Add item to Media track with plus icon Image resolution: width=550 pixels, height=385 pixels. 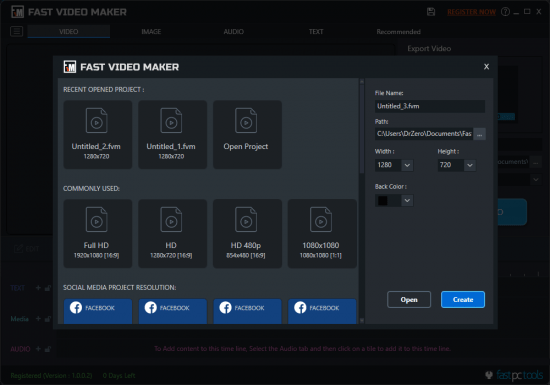click(x=38, y=319)
